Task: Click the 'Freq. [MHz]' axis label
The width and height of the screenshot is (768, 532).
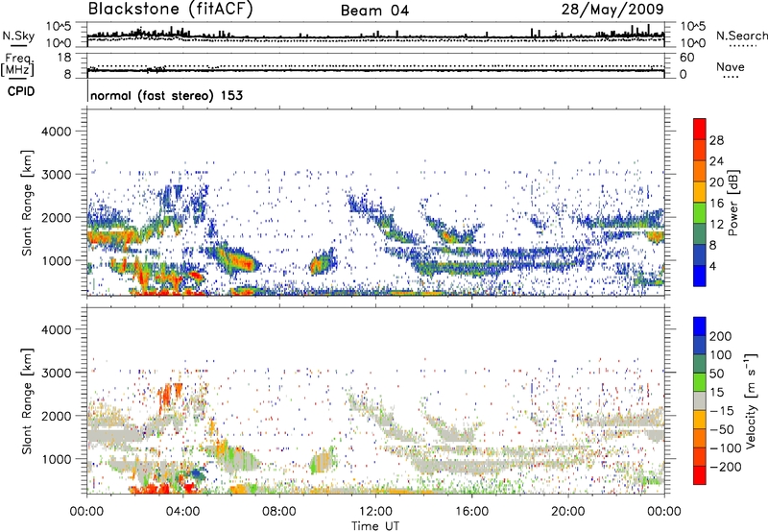Action: pyautogui.click(x=18, y=64)
